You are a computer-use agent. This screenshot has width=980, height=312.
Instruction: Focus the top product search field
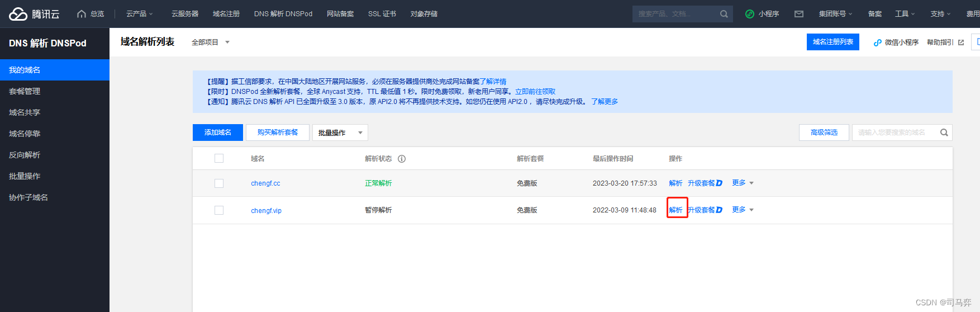coord(677,14)
